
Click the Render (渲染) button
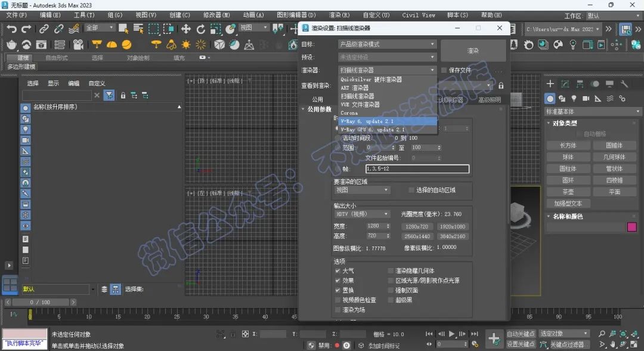[x=473, y=51]
